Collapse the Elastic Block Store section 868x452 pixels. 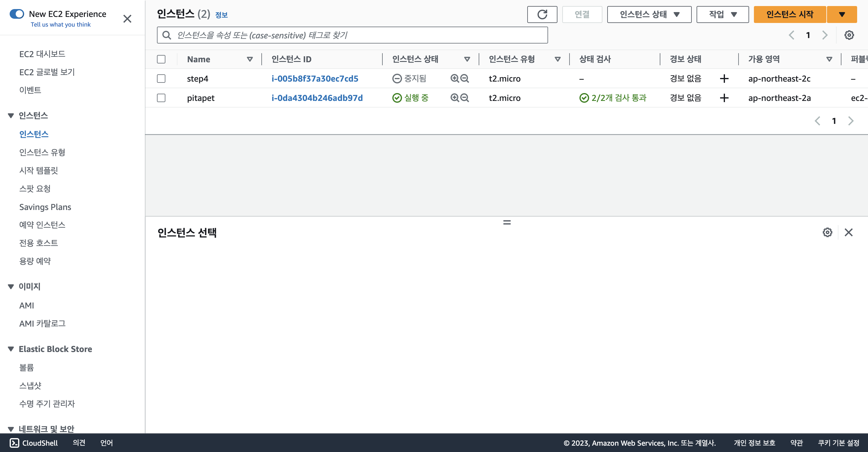(11, 349)
